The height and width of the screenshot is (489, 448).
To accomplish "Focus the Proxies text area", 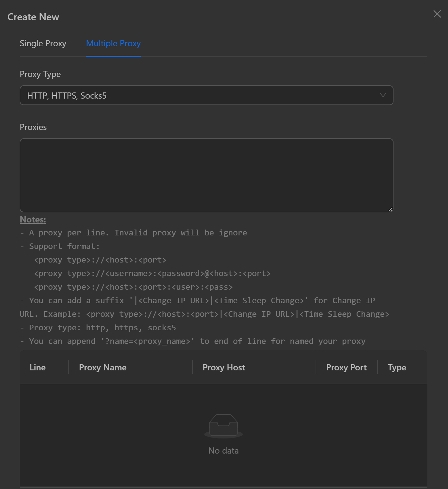I will point(206,175).
